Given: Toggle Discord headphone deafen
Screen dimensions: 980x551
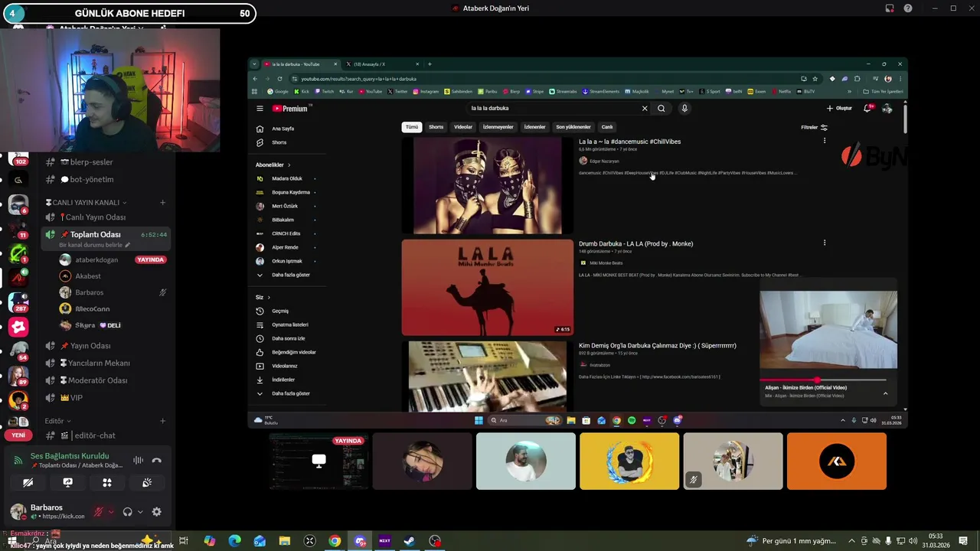Looking at the screenshot, I should pyautogui.click(x=128, y=512).
